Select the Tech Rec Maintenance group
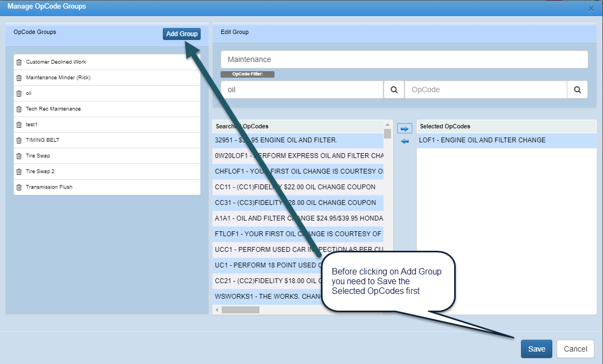 point(53,109)
